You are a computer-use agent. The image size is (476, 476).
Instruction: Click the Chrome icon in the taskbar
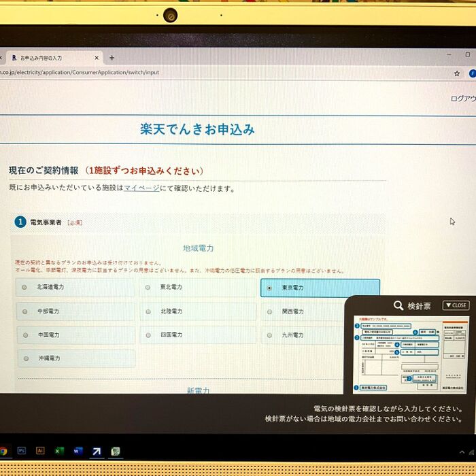click(x=3, y=450)
